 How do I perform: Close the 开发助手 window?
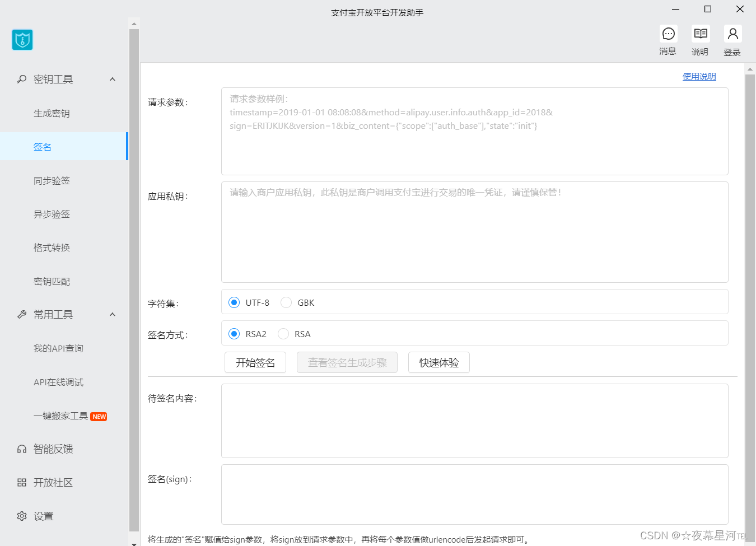click(740, 9)
